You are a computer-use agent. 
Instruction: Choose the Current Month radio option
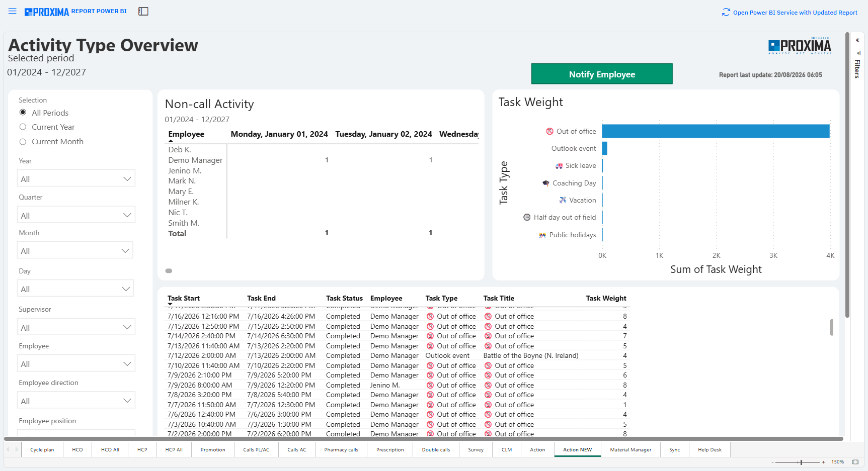[23, 142]
